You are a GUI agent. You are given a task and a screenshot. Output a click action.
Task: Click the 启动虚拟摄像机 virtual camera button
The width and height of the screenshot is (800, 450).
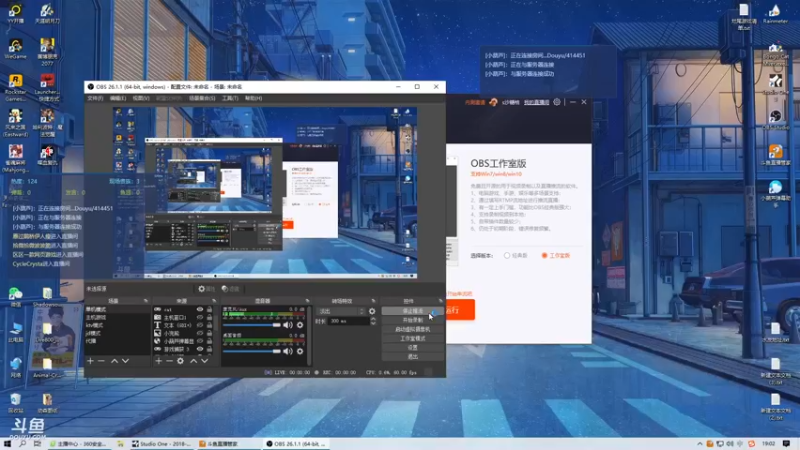coord(412,330)
